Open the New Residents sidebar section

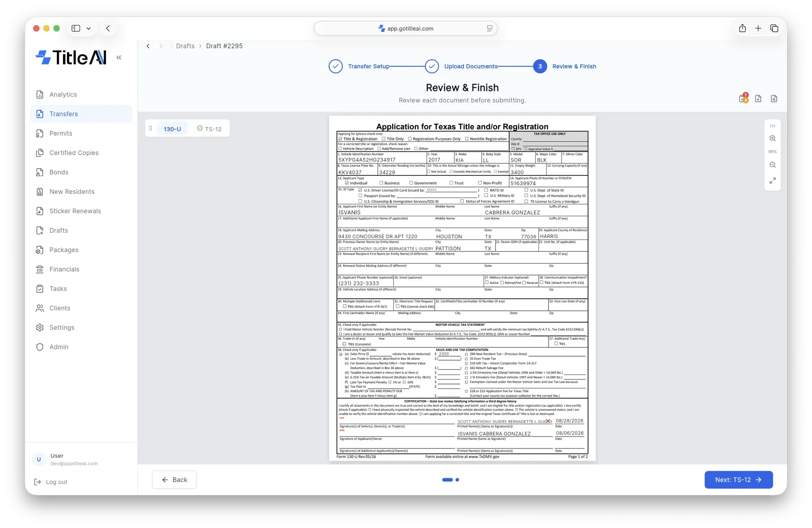point(81,192)
